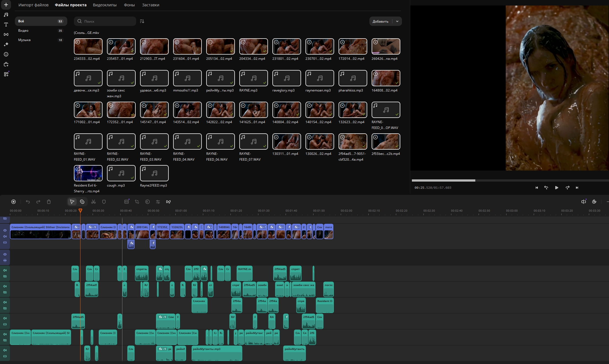Mute the main video track with purple clips
Viewport: 609px width, 364px height.
5,236
